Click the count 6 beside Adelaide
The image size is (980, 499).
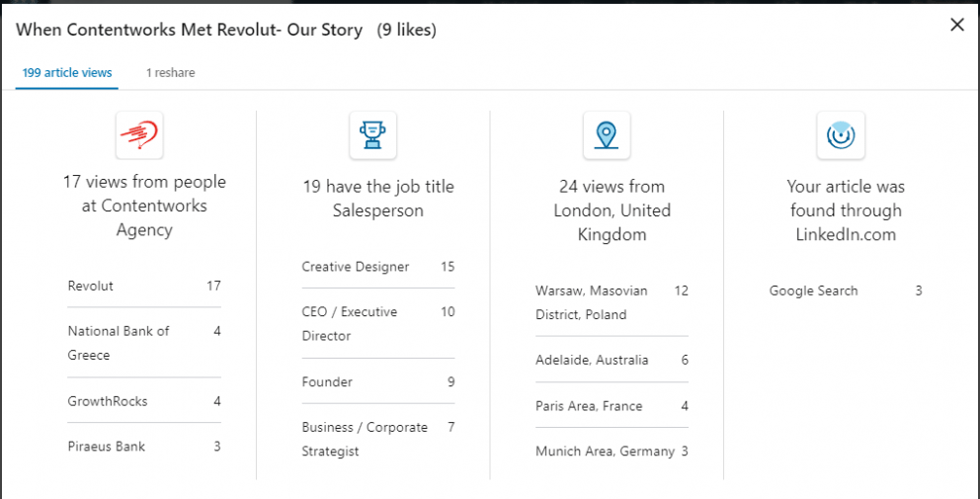(685, 361)
